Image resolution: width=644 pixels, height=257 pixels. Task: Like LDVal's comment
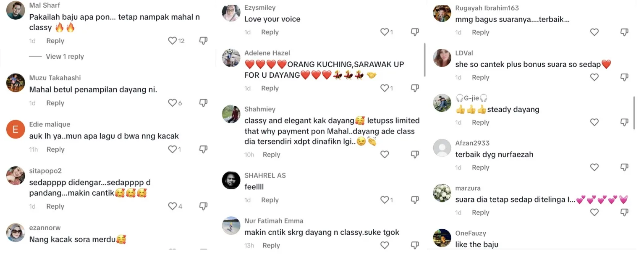594,77
